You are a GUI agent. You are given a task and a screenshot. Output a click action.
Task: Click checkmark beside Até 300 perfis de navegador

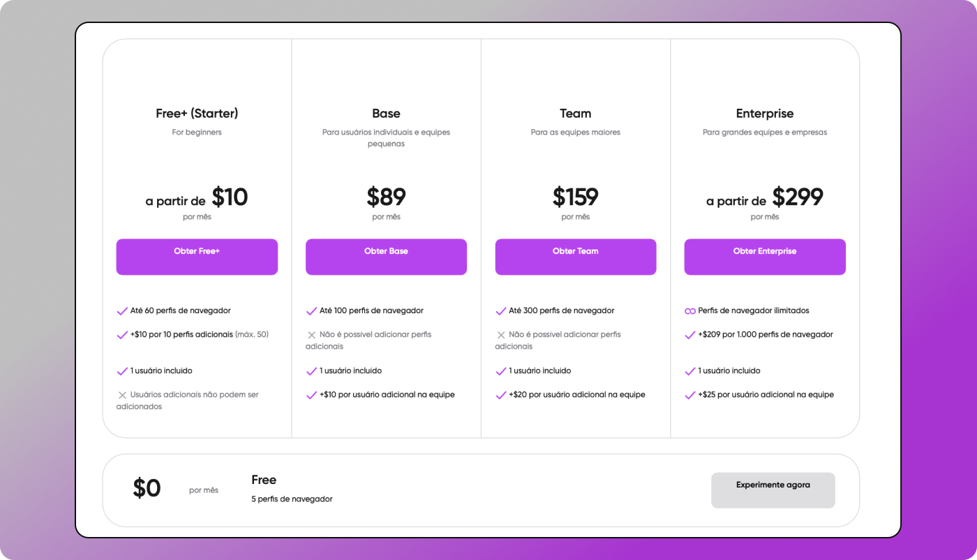500,311
